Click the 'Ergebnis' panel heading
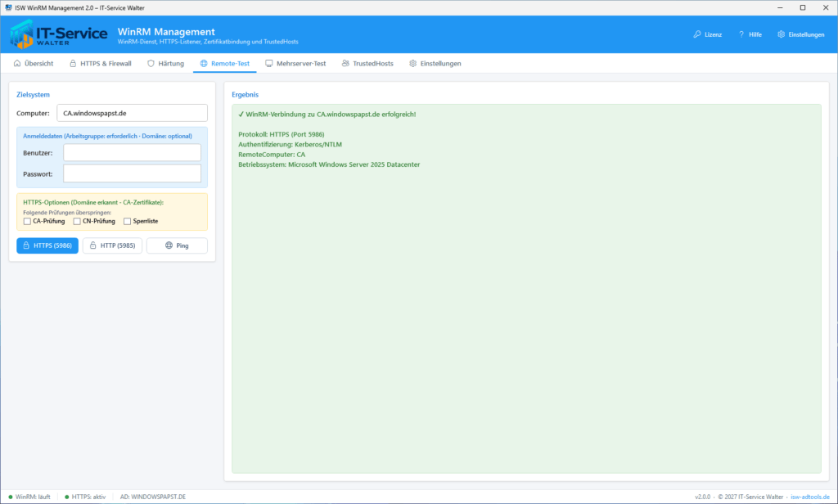Viewport: 838px width, 504px height. coord(246,95)
